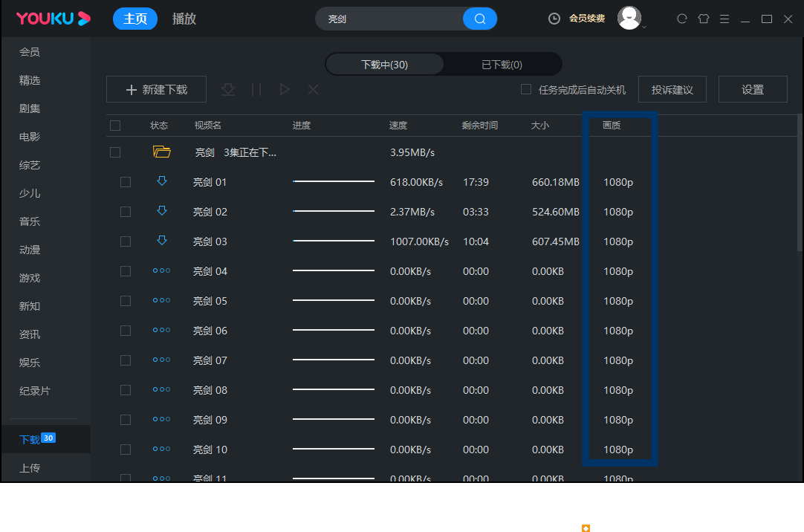Open 上传 in sidebar
Screen dimensions: 804x532
pos(29,468)
